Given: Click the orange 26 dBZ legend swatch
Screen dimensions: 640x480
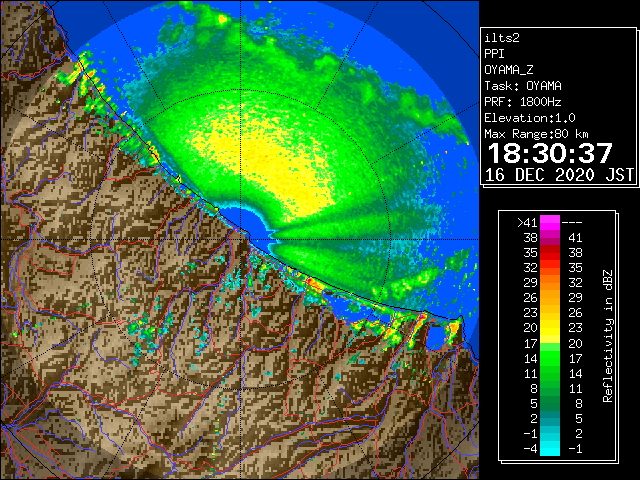Looking at the screenshot, I should click(x=550, y=298).
